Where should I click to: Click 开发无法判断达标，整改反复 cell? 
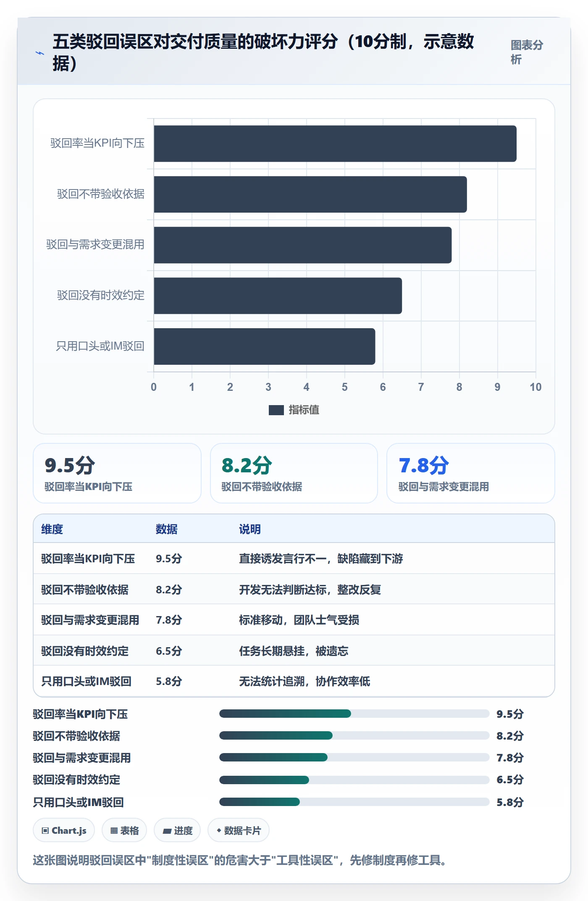click(x=310, y=590)
